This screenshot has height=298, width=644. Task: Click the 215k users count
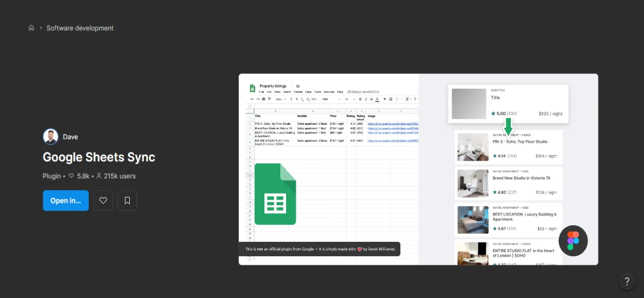point(116,176)
